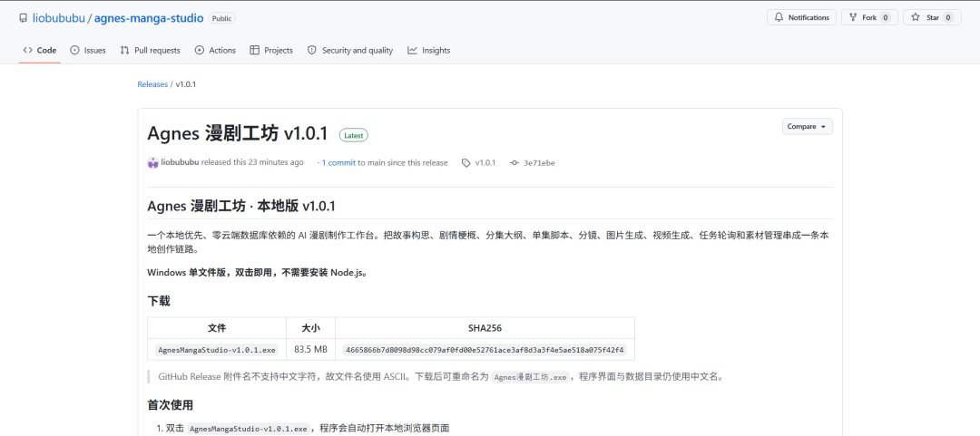980x436 pixels.
Task: Click the tag icon next to v1.0.1
Action: pyautogui.click(x=466, y=163)
